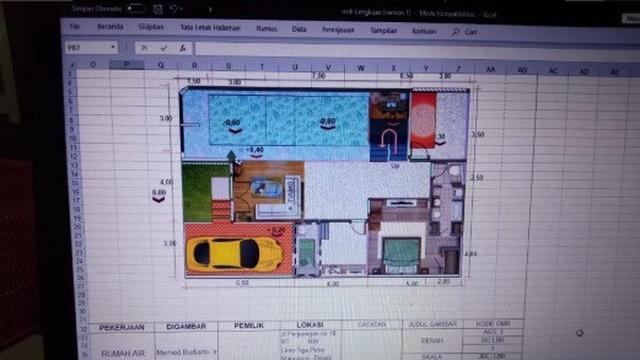
Task: Click the Save icon in title bar
Action: click(158, 9)
